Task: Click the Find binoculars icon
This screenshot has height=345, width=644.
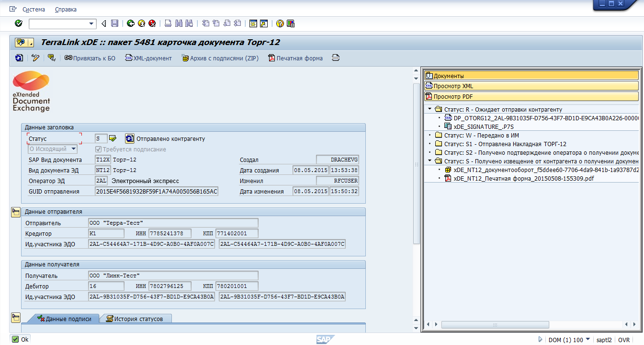Action: 179,23
